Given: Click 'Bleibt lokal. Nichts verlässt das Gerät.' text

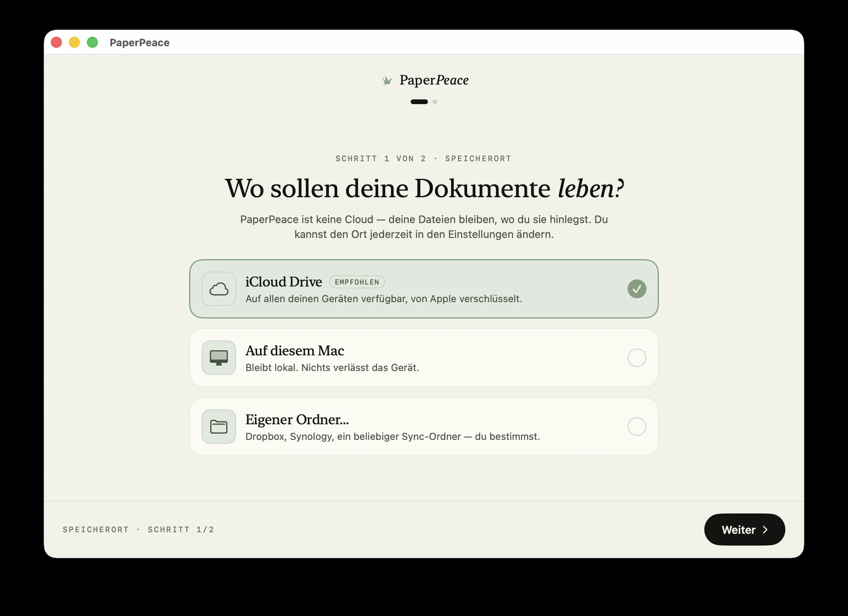Looking at the screenshot, I should point(332,368).
